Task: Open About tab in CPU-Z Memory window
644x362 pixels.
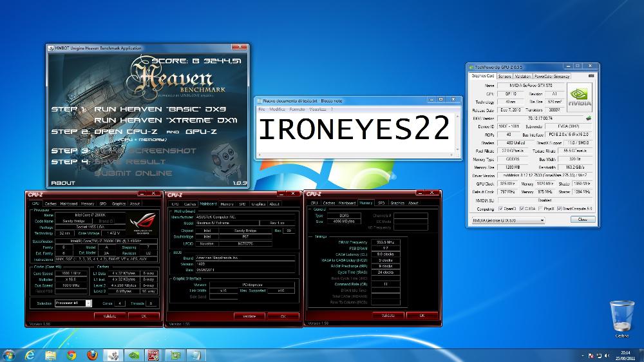Action: click(413, 203)
